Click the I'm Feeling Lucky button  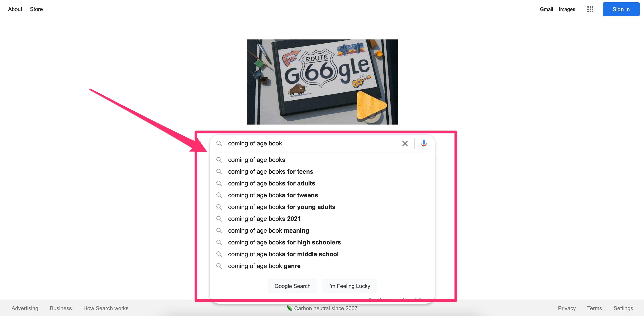click(350, 286)
